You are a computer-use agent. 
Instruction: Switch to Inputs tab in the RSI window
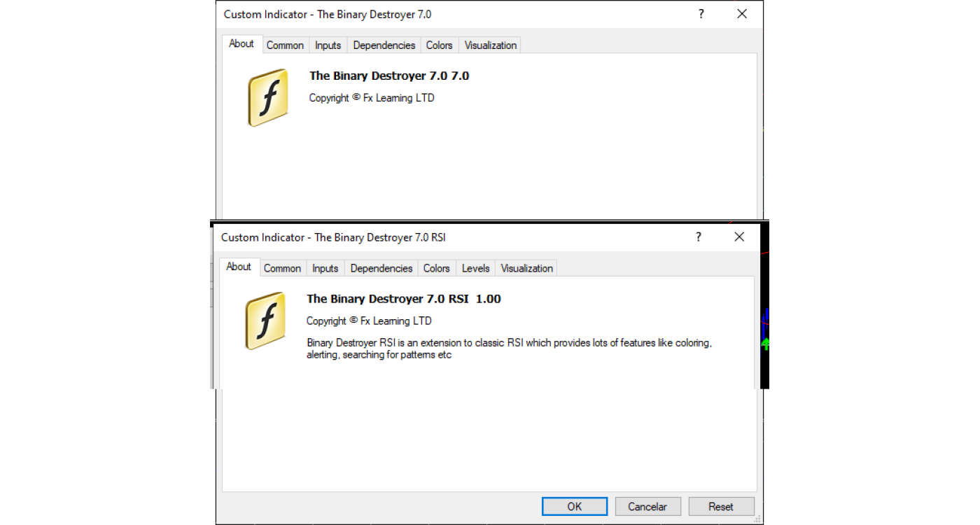325,269
